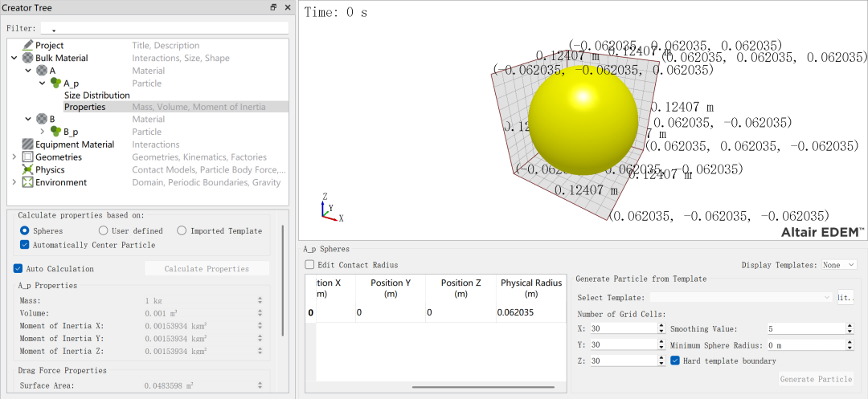Enable Edit Contact Radius checkbox
The width and height of the screenshot is (868, 399).
309,265
